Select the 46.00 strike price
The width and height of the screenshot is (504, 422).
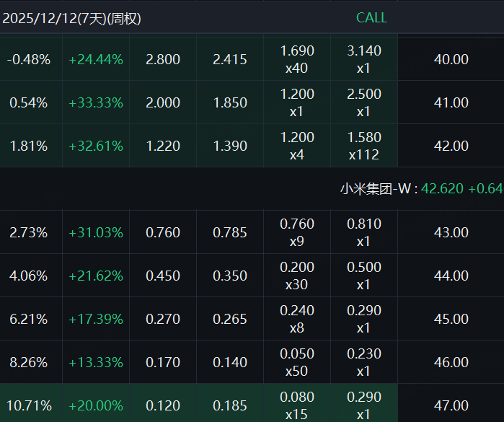[451, 362]
